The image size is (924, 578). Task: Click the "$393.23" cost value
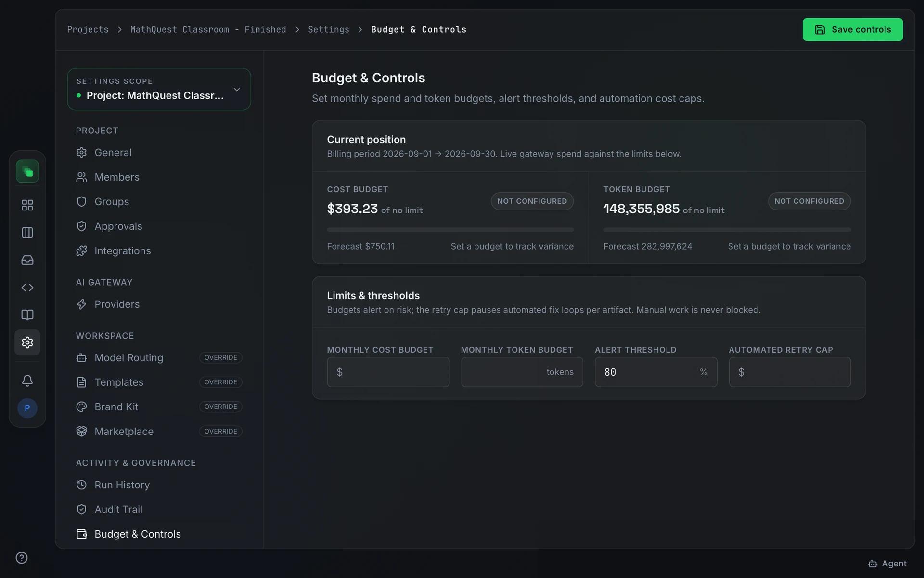352,209
